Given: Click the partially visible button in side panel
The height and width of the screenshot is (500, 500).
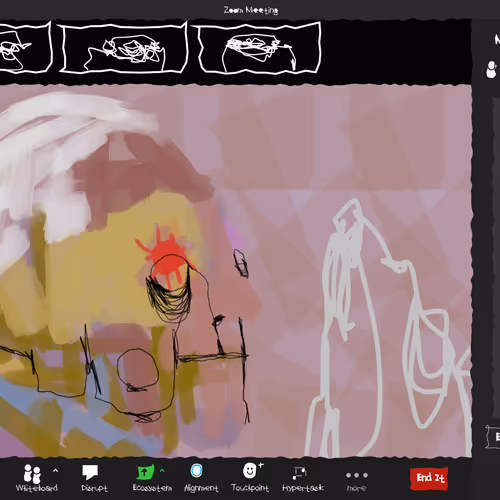Looking at the screenshot, I should click(493, 436).
